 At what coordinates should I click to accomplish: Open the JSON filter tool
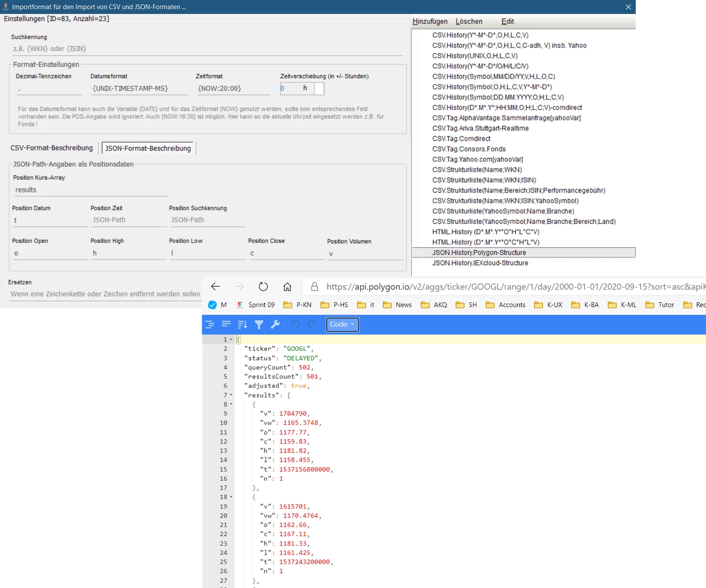click(x=259, y=324)
